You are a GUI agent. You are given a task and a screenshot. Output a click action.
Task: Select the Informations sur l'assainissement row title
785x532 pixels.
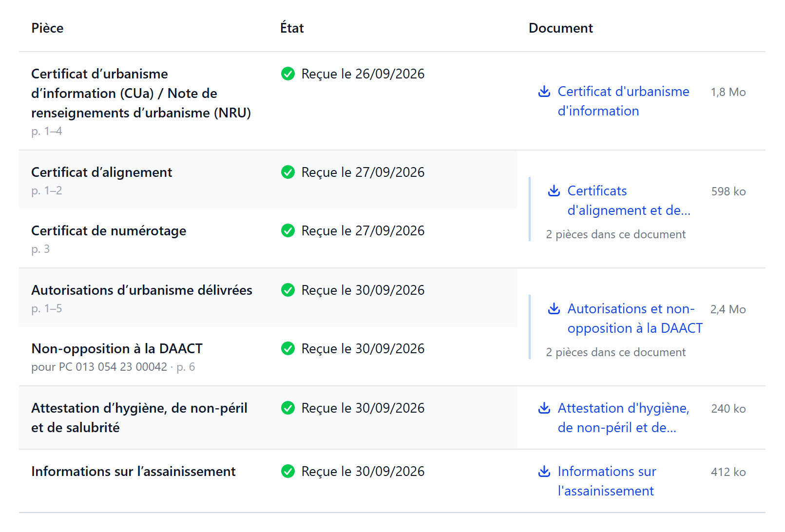click(x=134, y=472)
